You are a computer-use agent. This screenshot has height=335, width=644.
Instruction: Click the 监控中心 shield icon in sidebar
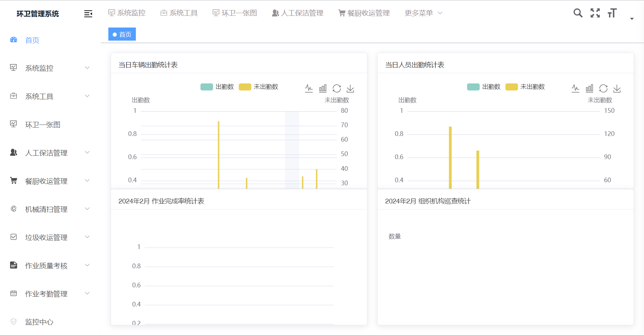click(14, 322)
